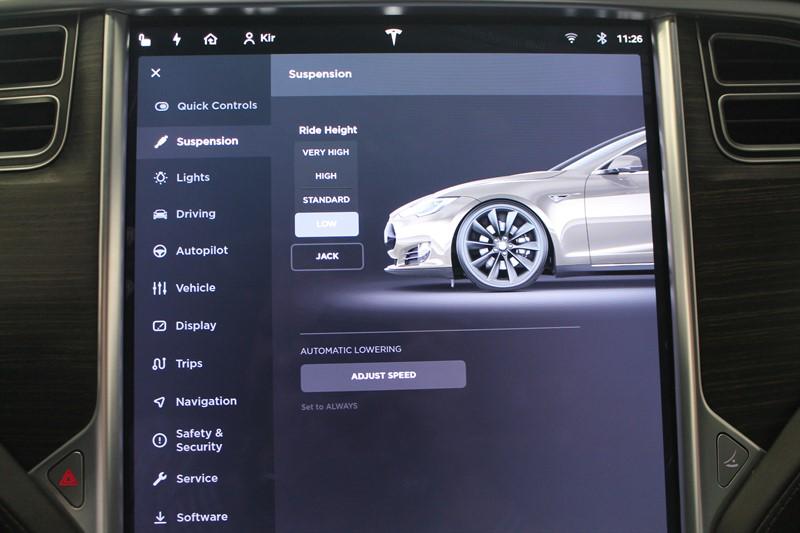Tap the Service wrench icon
The height and width of the screenshot is (533, 800).
[159, 479]
